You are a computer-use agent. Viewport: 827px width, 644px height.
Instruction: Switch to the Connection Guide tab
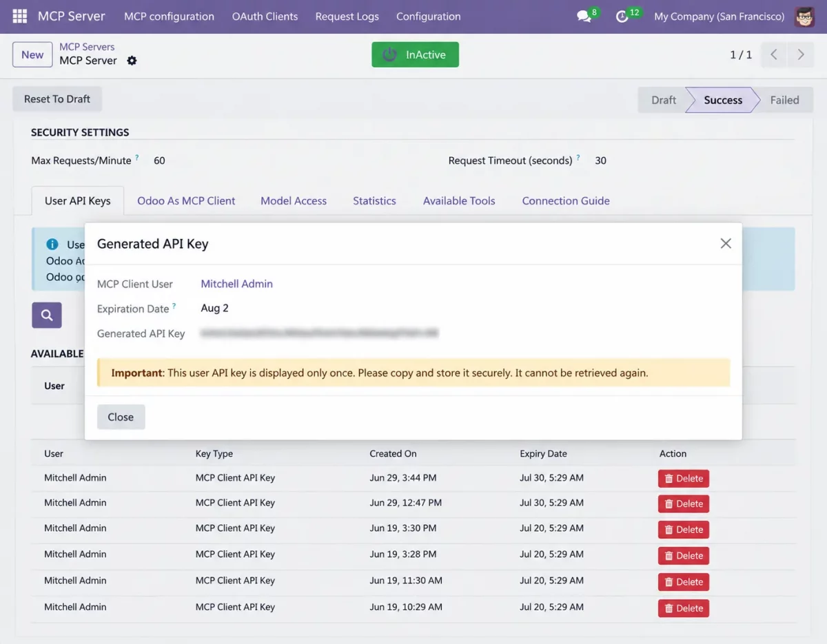pyautogui.click(x=566, y=200)
